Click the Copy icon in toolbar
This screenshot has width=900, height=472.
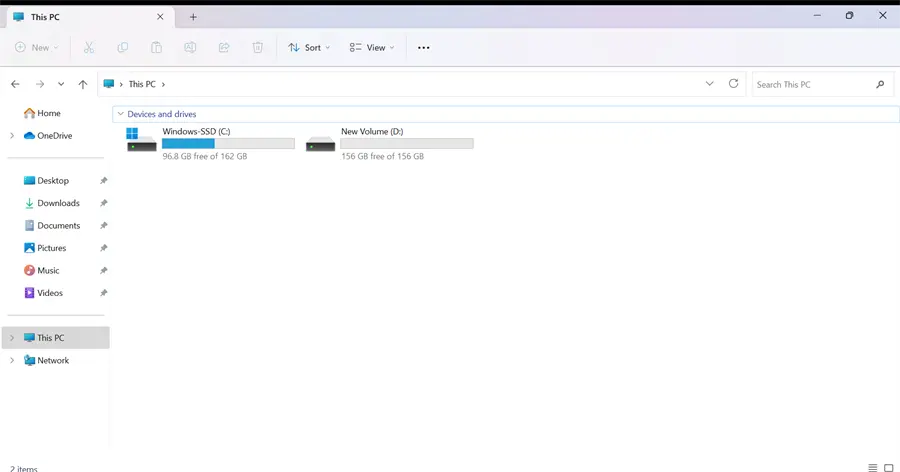pos(122,48)
